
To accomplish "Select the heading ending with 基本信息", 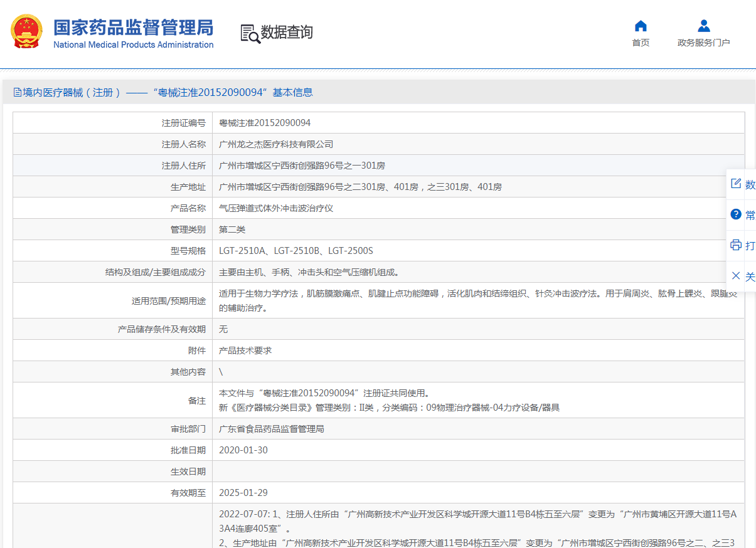I will [168, 92].
